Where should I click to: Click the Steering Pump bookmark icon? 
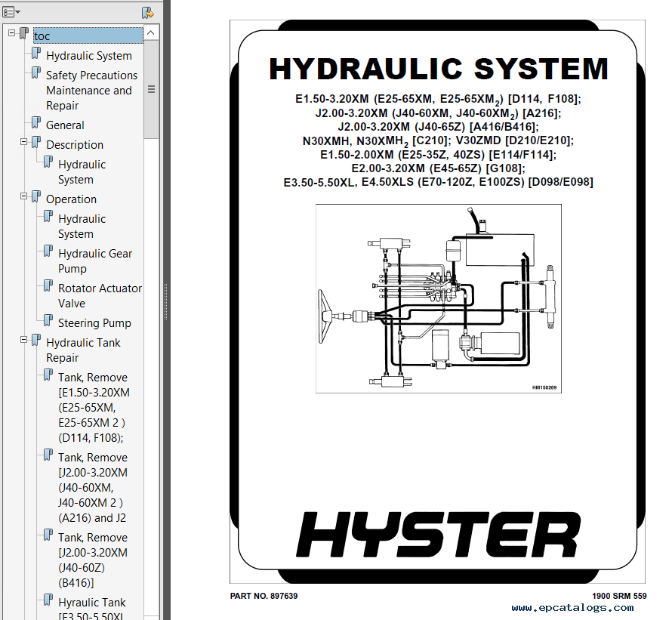coord(48,320)
